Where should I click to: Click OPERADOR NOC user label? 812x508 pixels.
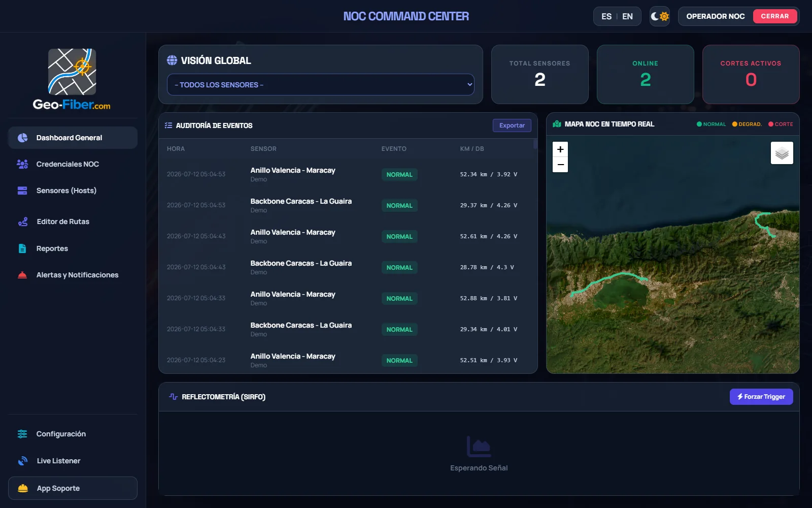(716, 16)
